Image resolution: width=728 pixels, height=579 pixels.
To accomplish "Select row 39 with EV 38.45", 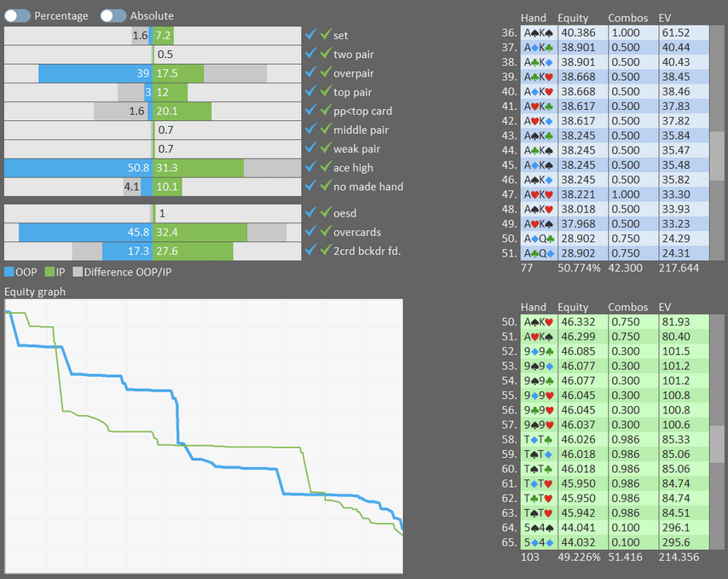I will click(x=615, y=77).
